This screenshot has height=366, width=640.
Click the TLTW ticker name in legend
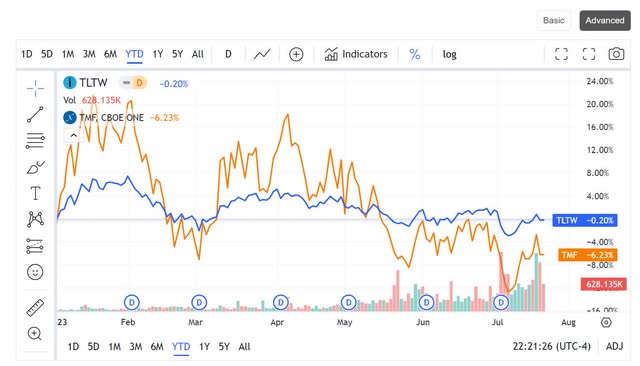[93, 83]
